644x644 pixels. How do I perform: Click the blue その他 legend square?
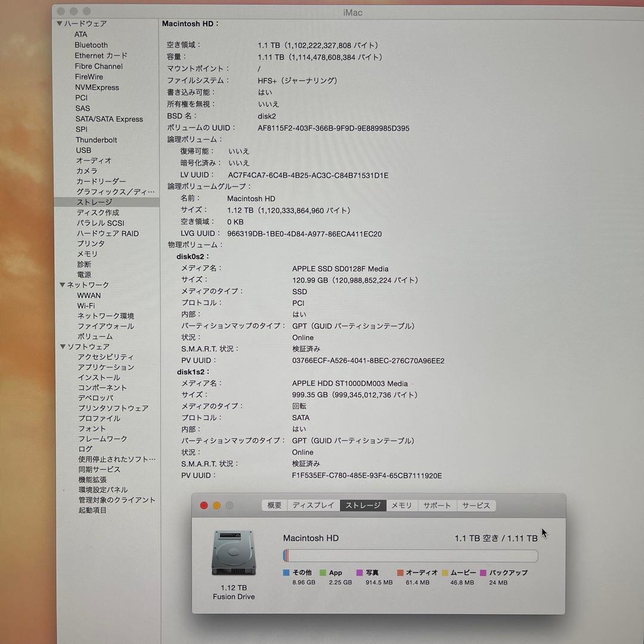[x=287, y=572]
